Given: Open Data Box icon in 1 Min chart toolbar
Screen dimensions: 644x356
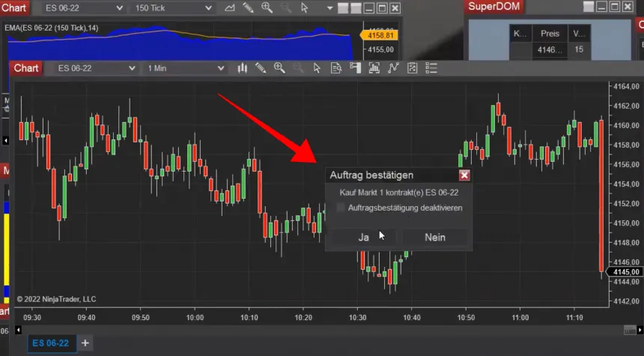Looking at the screenshot, I should click(336, 68).
